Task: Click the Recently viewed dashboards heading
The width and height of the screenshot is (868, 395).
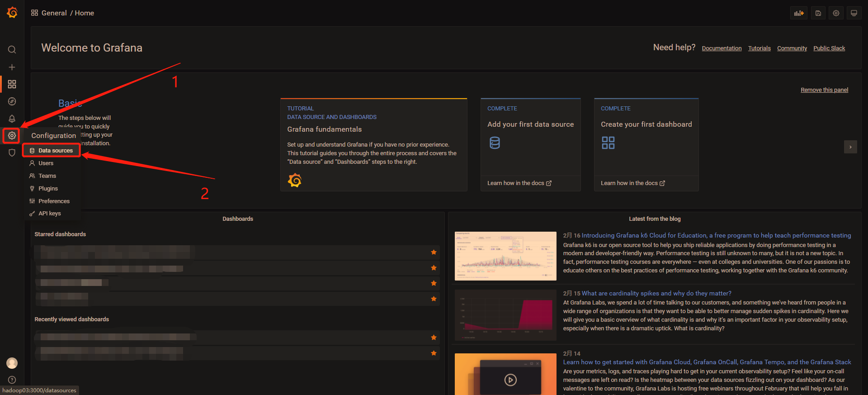Action: 72,319
